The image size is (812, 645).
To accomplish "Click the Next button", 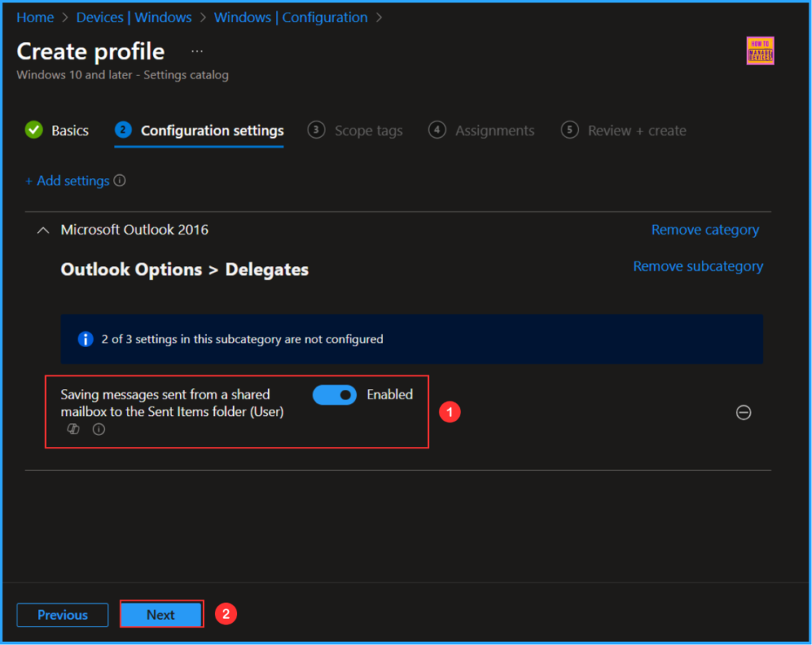I will tap(161, 614).
